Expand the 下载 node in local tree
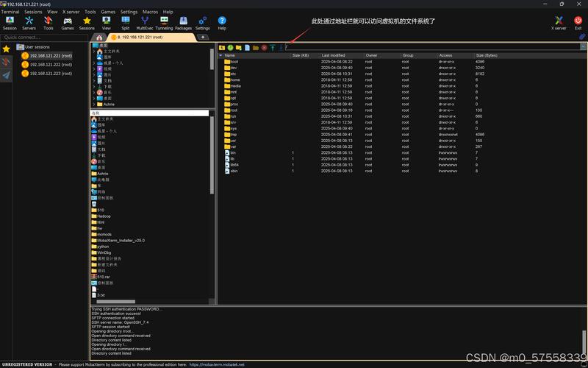This screenshot has height=368, width=588. tap(95, 86)
